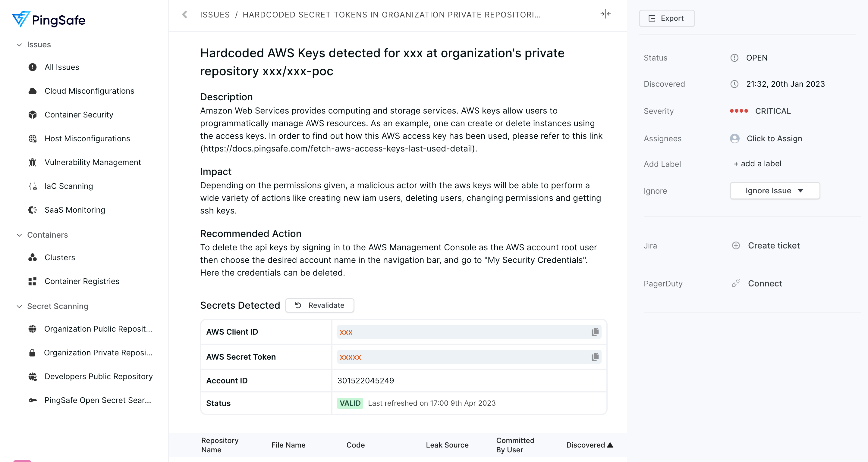Image resolution: width=868 pixels, height=462 pixels.
Task: Copy the AWS Client ID value
Action: (595, 332)
